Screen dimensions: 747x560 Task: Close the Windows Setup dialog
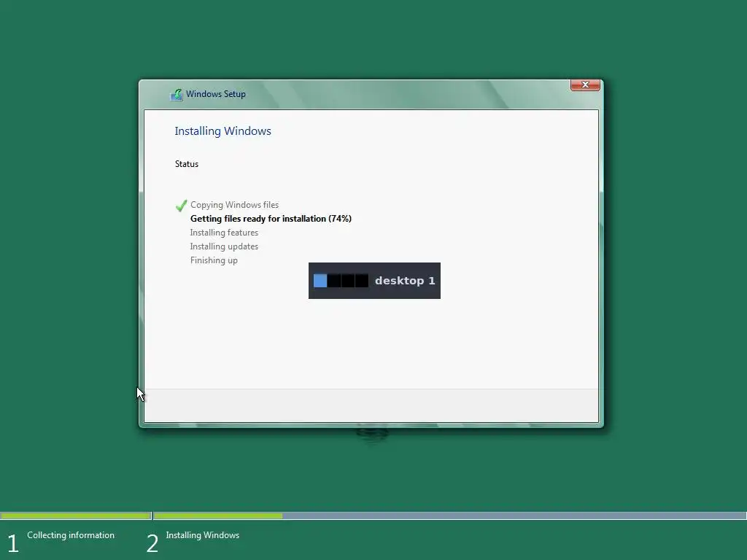(x=585, y=85)
